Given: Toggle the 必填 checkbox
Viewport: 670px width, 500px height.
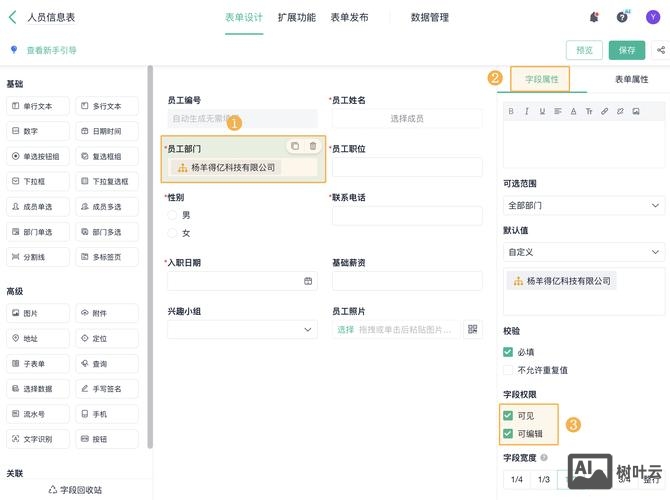Looking at the screenshot, I should (508, 352).
